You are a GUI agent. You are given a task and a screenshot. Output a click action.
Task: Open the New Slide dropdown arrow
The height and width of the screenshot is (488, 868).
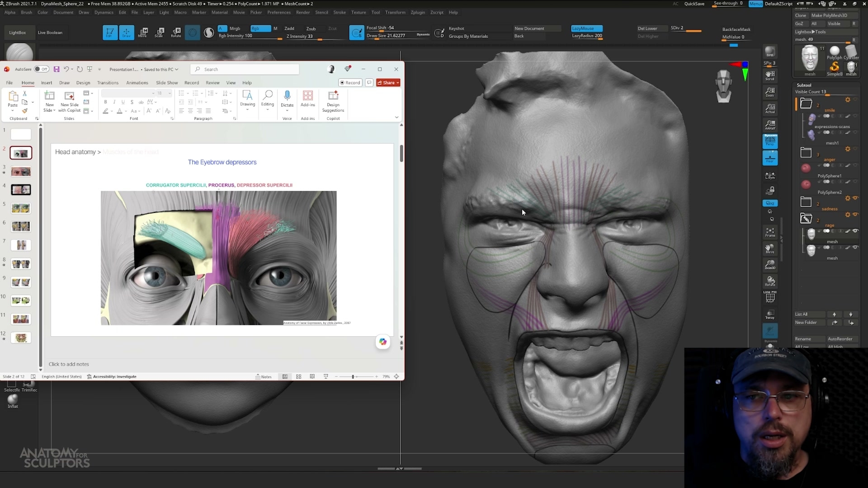tap(54, 110)
